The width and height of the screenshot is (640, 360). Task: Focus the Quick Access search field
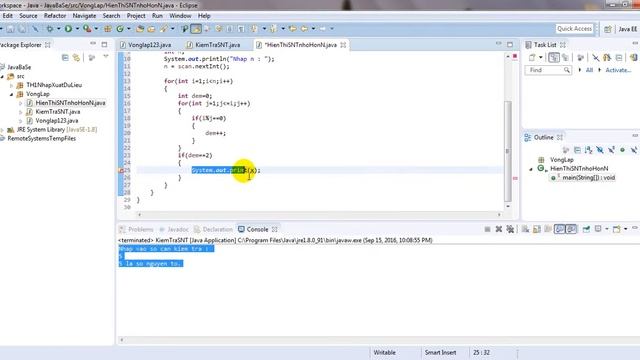pyautogui.click(x=574, y=29)
